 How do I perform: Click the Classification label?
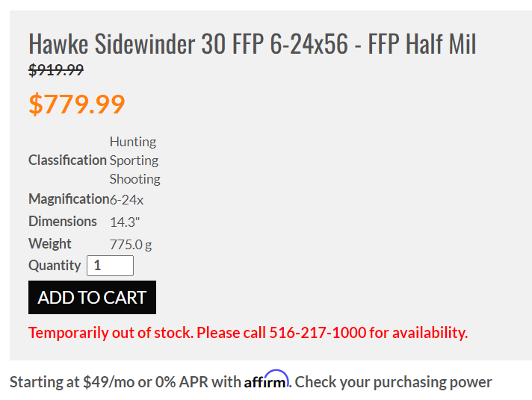click(67, 160)
